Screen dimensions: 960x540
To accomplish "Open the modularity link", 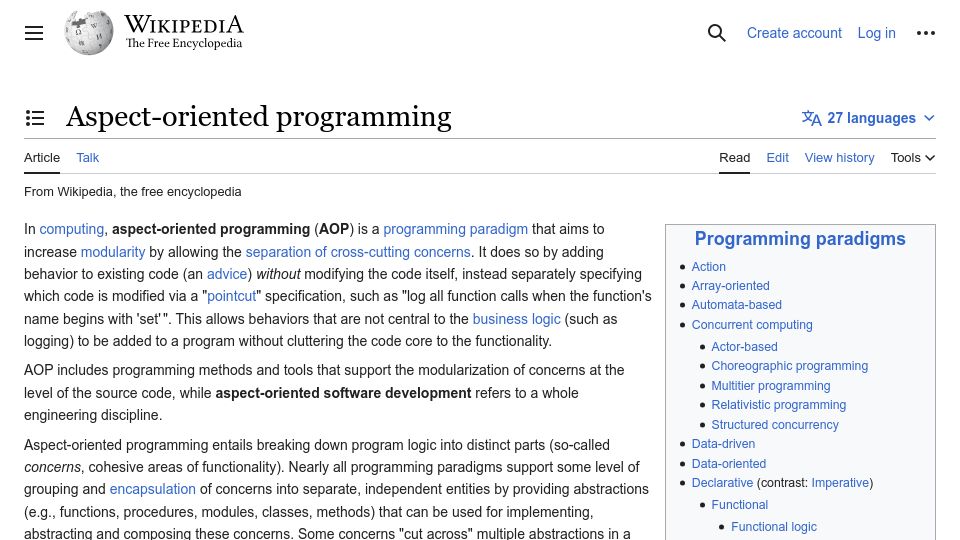I will click(x=113, y=252).
